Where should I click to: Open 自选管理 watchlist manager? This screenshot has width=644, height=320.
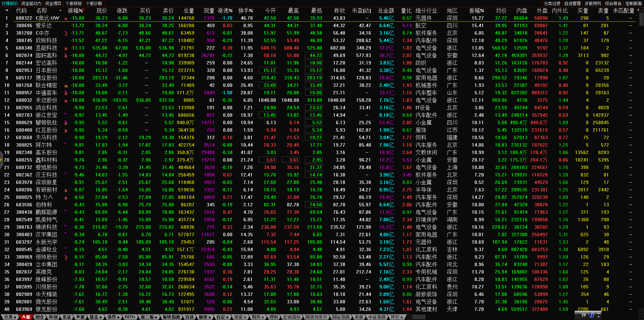572,3
